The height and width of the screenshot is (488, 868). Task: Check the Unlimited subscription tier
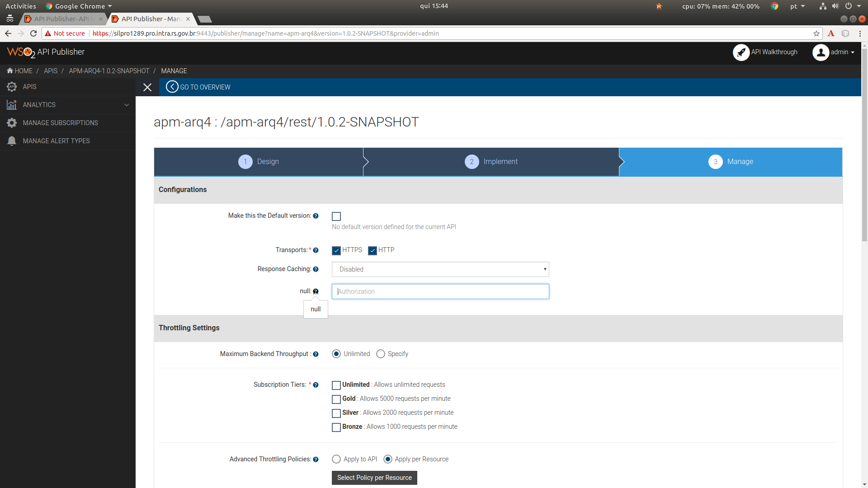coord(336,385)
